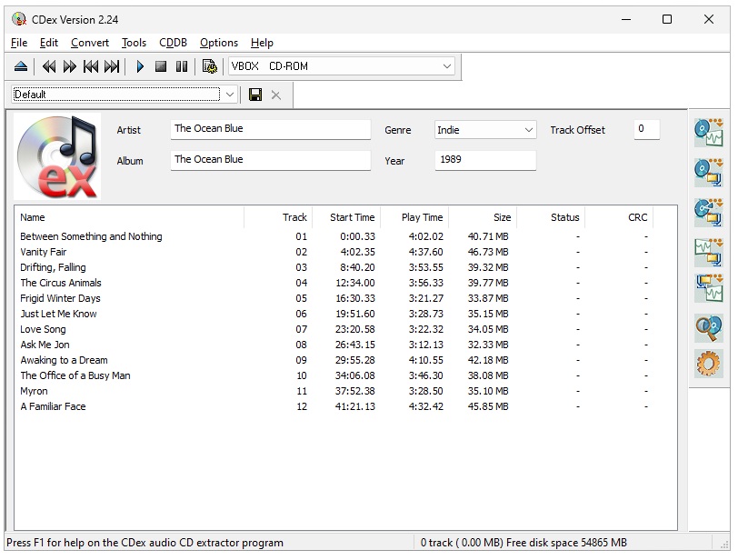The width and height of the screenshot is (738, 560).
Task: Save the current profile with floppy icon
Action: 255,95
